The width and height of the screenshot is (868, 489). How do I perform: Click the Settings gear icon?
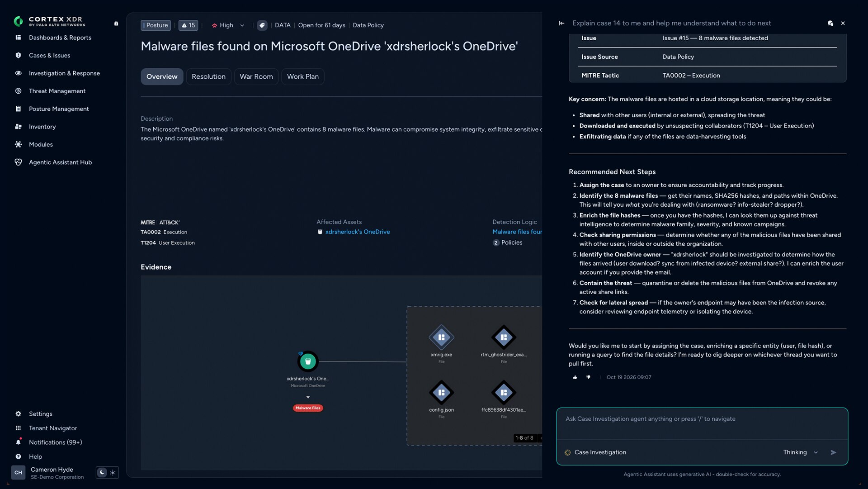click(x=18, y=414)
